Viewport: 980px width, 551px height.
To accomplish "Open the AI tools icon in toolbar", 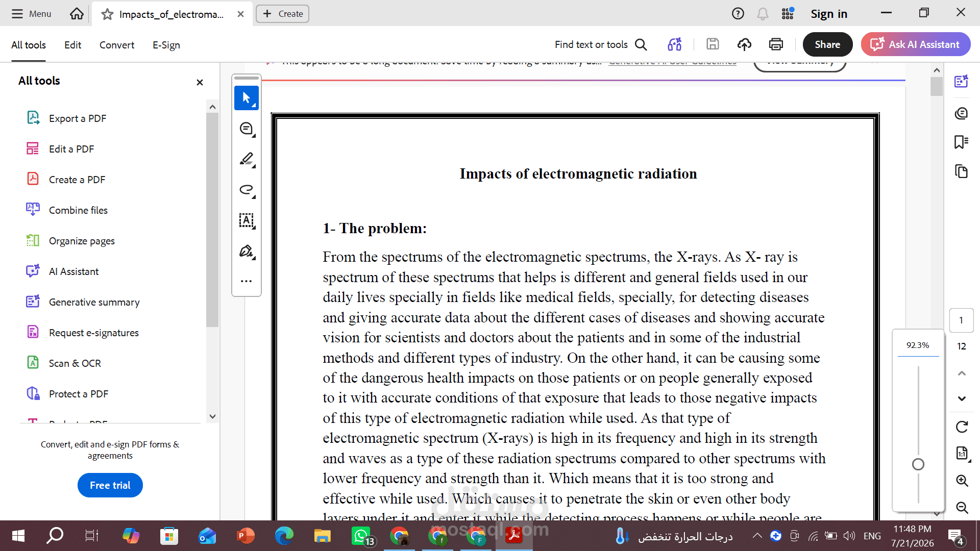I will pos(675,44).
